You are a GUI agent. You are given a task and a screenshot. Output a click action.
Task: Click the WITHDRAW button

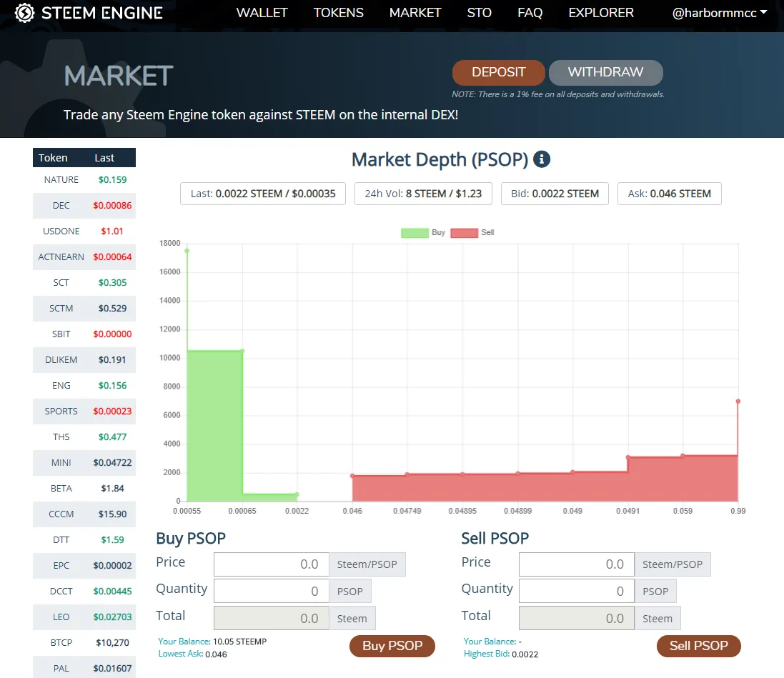[x=605, y=72]
